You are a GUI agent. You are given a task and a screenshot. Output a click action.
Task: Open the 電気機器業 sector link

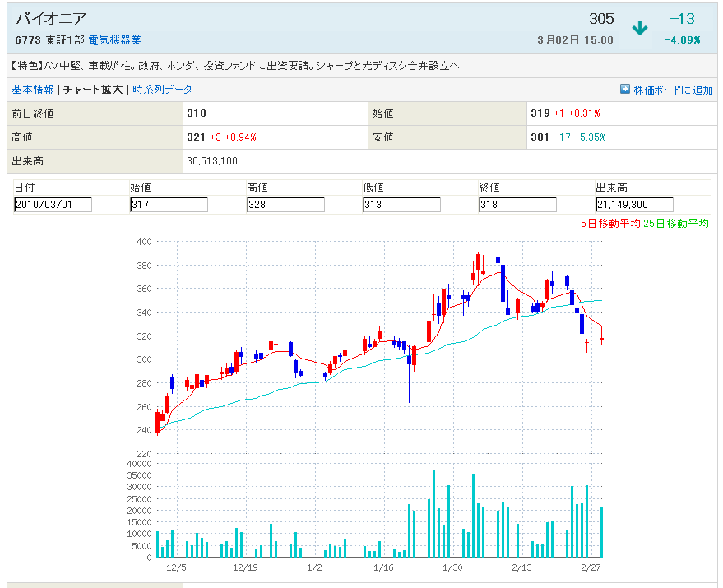114,39
